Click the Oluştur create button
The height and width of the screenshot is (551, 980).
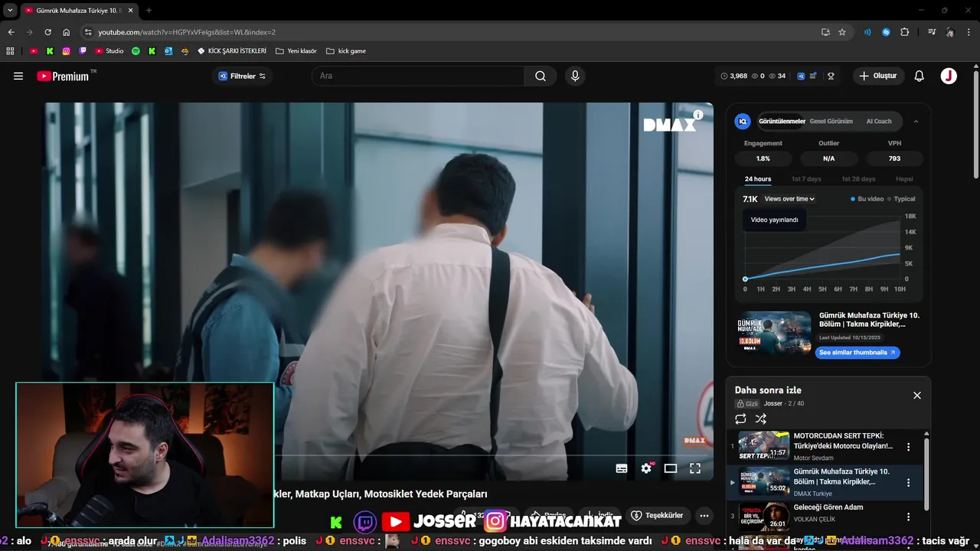point(878,76)
